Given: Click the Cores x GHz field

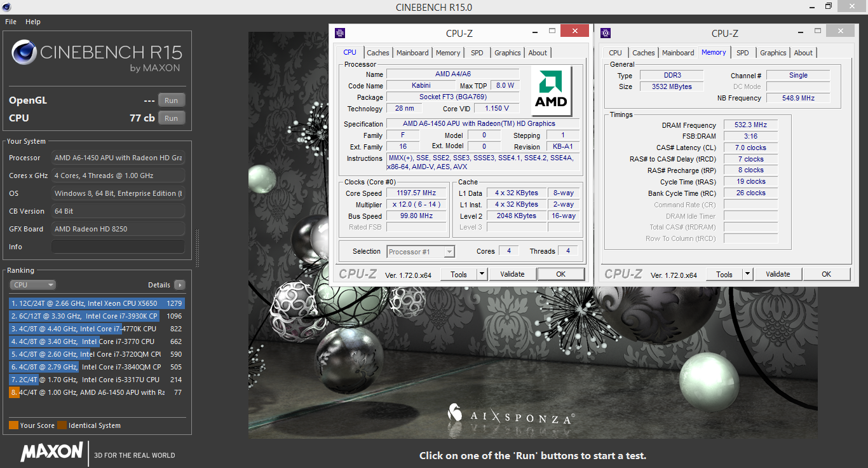Looking at the screenshot, I should pyautogui.click(x=118, y=175).
